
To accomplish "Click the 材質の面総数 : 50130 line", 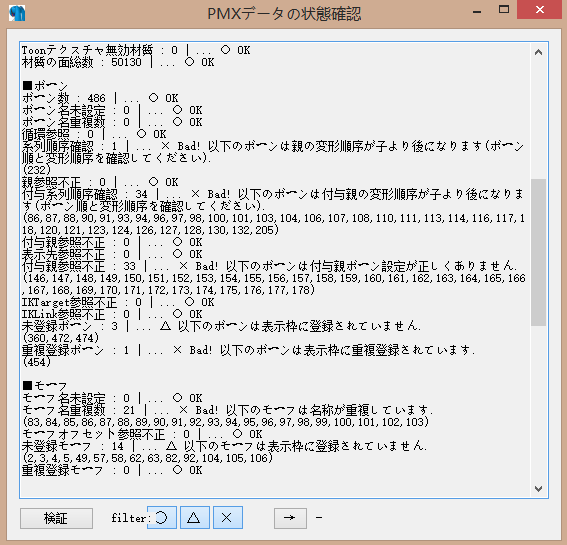I will point(118,62).
